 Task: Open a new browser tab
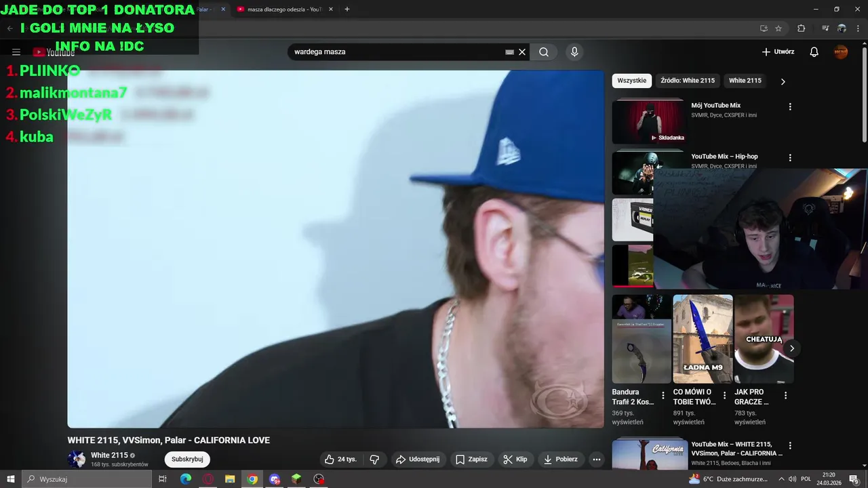pos(347,9)
